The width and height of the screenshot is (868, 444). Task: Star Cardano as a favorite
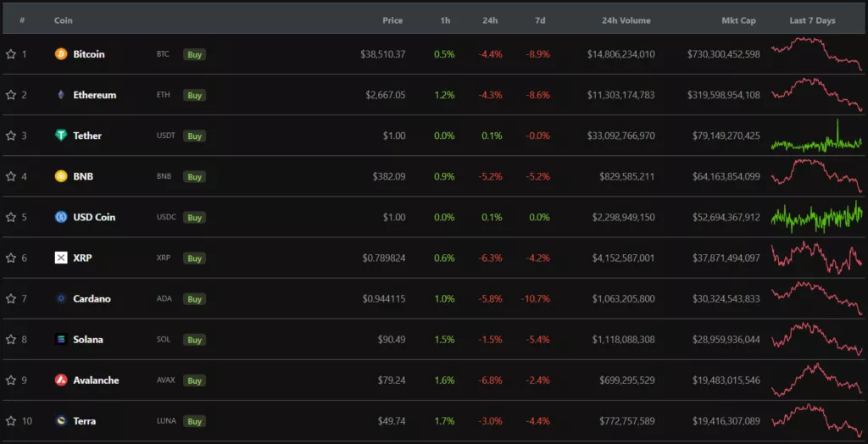coord(11,299)
